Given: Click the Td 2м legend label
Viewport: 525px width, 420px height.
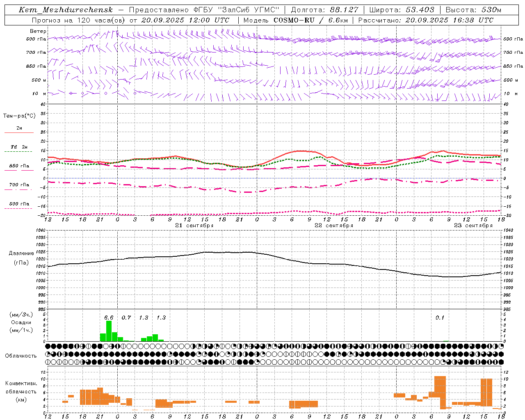Looking at the screenshot, I should point(19,147).
